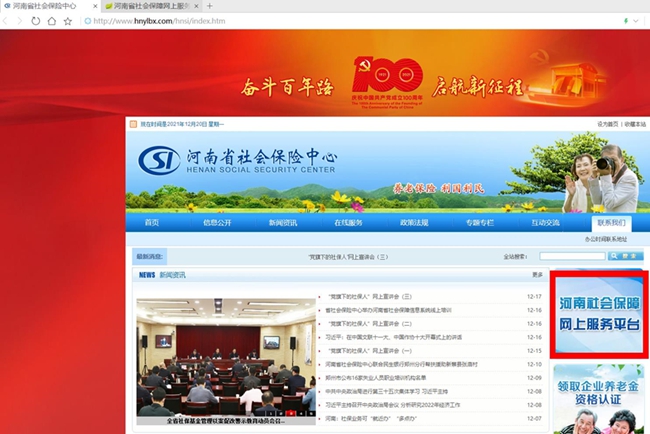Open the browser home page icon

click(x=51, y=21)
